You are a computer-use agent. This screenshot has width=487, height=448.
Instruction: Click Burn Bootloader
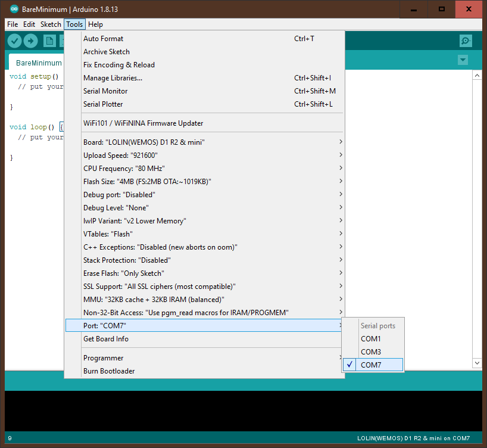point(204,371)
